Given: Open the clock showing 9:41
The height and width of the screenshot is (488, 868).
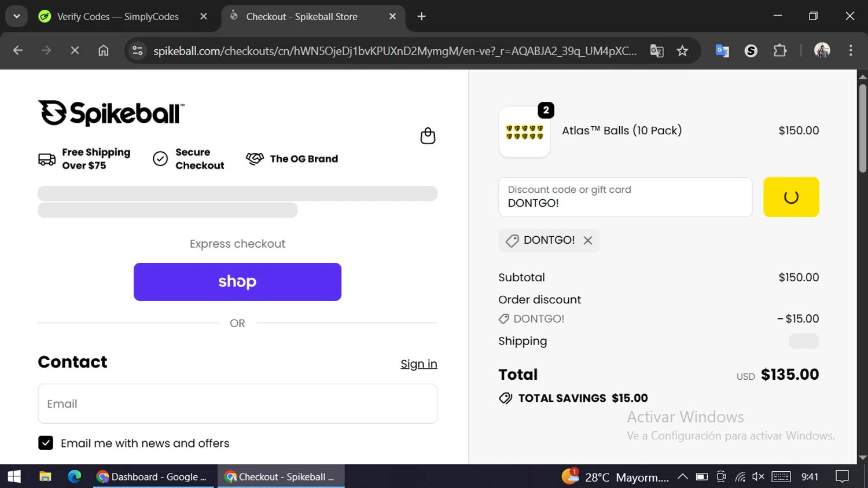Looking at the screenshot, I should pos(810,476).
